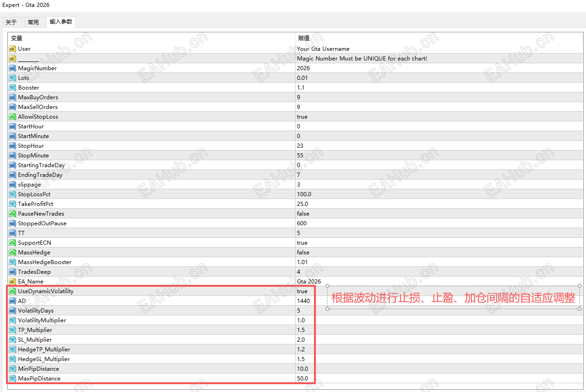Click the MassHedgeBooster double icon
Screen dimensions: 586x392
(x=12, y=262)
